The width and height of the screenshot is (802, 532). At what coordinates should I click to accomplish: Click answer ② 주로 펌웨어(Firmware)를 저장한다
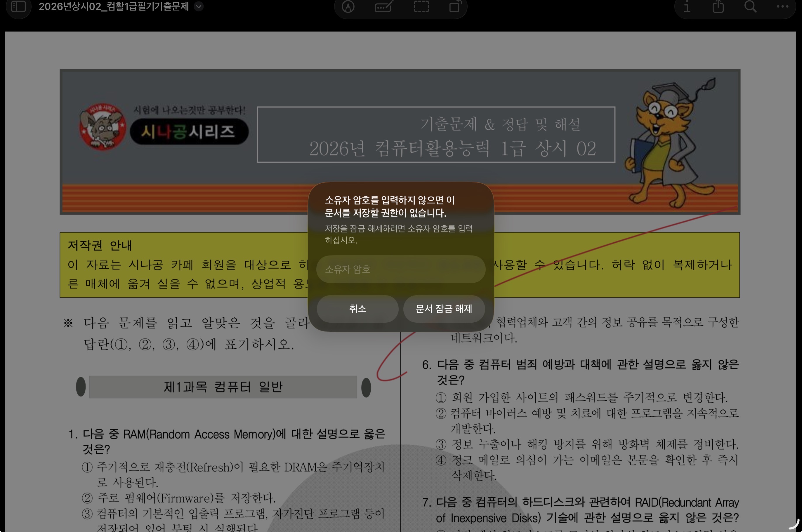178,498
